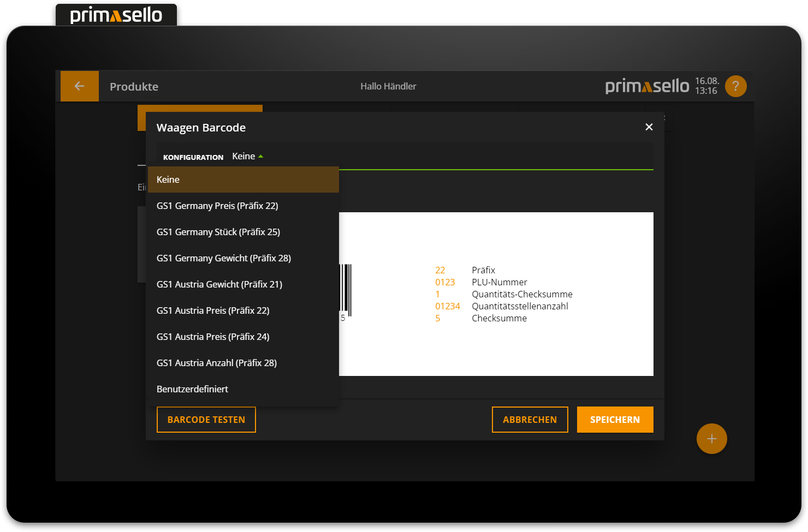
Task: Save settings with the SPEICHERN button
Action: (615, 420)
